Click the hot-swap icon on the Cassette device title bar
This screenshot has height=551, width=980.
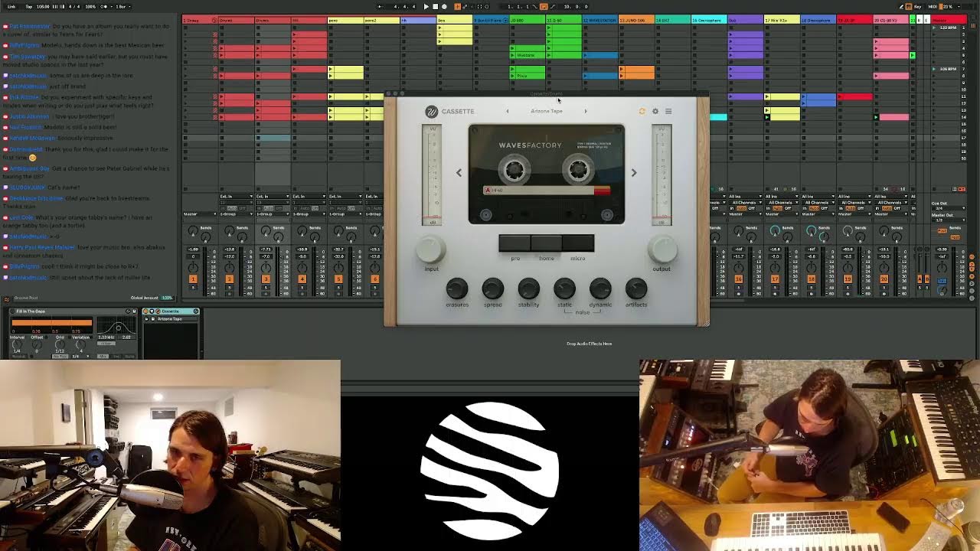pyautogui.click(x=197, y=311)
